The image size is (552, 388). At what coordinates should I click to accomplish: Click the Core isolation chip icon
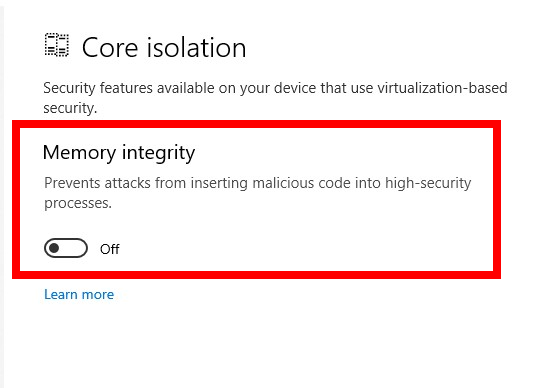click(57, 45)
